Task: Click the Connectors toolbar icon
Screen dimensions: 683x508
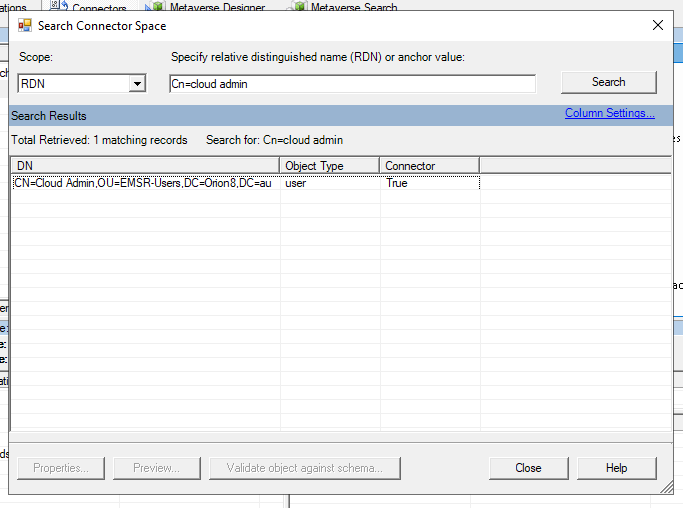Action: (x=59, y=7)
